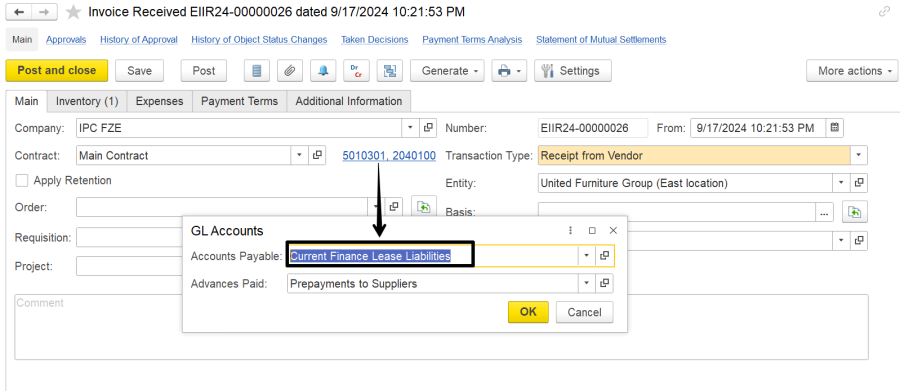Expand the Contract dropdown list
900x391 pixels.
click(x=300, y=156)
